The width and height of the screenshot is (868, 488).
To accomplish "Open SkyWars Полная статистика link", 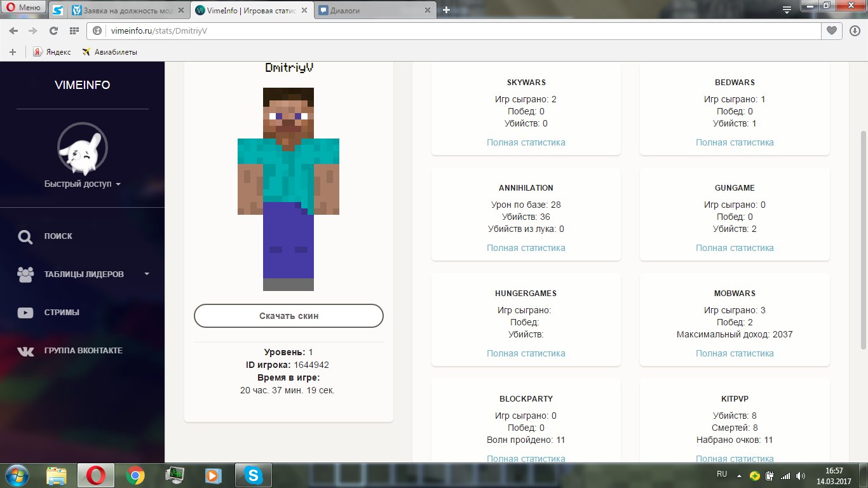I will (x=526, y=142).
